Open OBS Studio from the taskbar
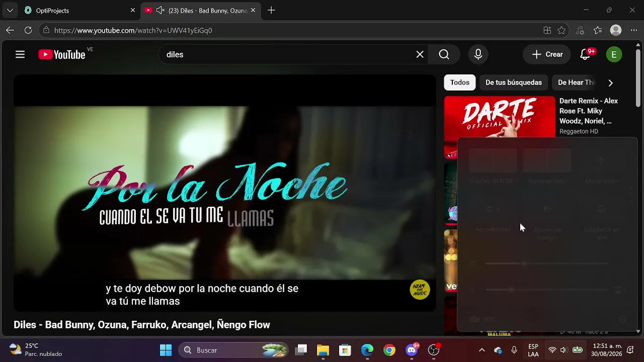The width and height of the screenshot is (644, 362). [x=434, y=350]
